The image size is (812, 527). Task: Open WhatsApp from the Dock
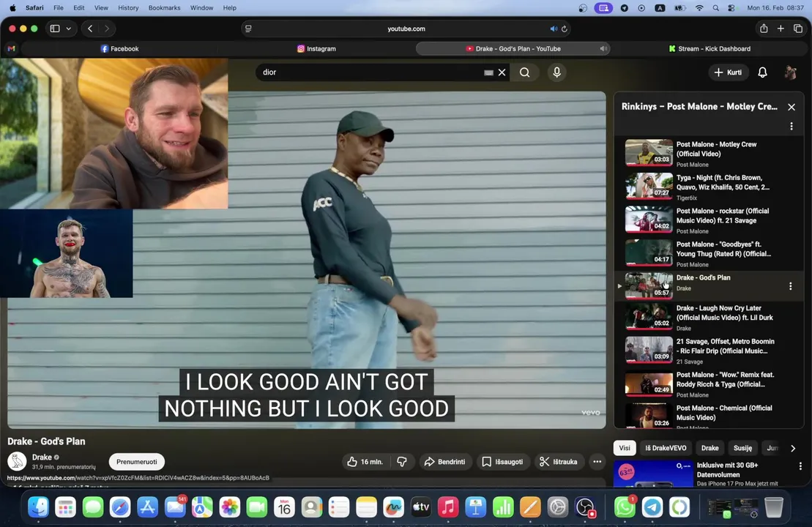click(x=625, y=507)
